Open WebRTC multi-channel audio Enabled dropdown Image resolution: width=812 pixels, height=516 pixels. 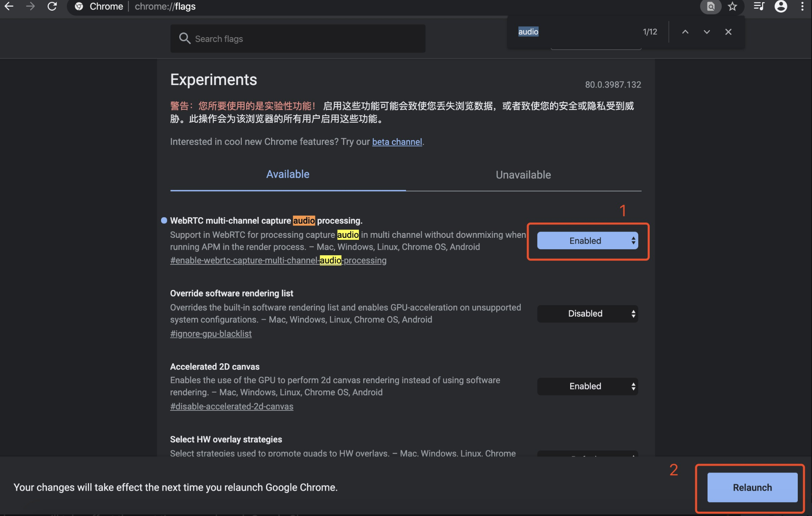587,241
